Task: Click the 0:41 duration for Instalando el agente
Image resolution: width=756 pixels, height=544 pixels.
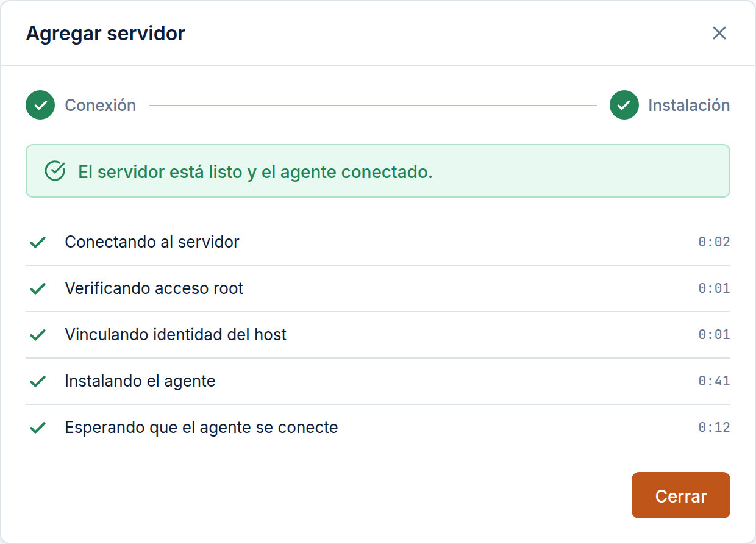Action: click(714, 381)
